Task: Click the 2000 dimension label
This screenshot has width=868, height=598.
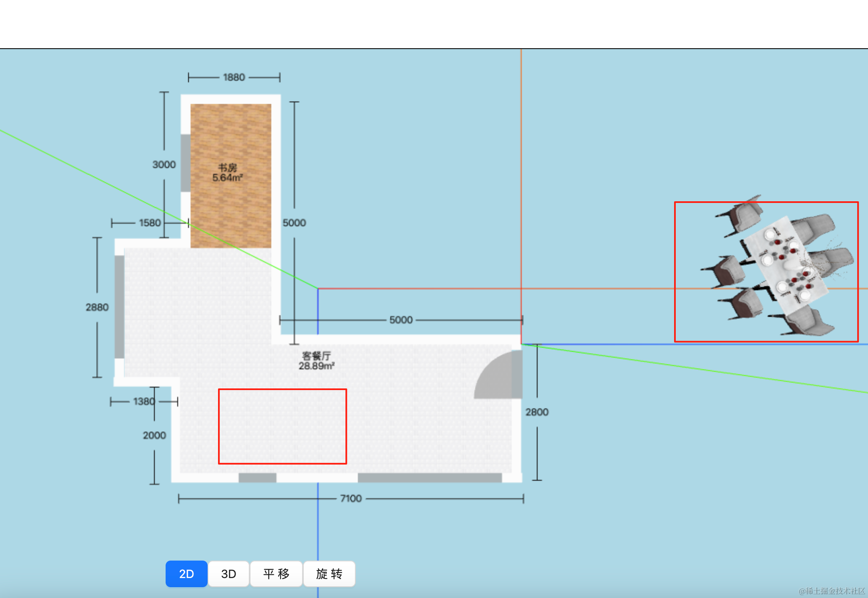Action: 154,435
